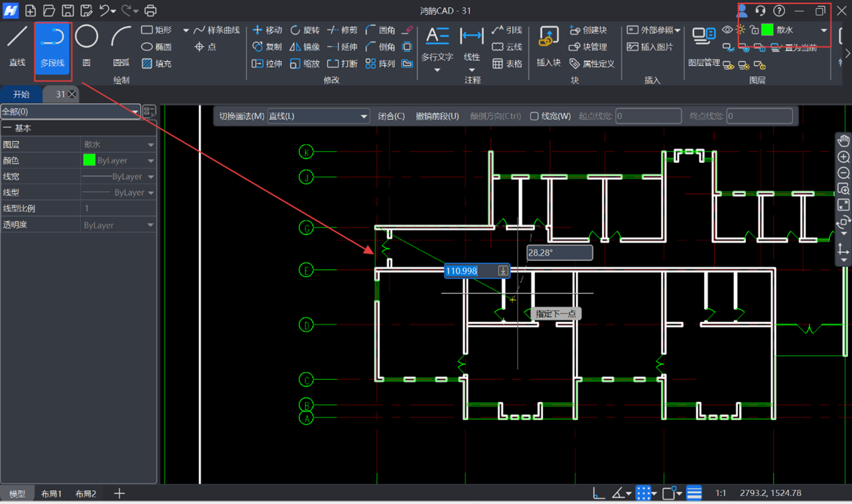Viewport: 852px width, 504px height.
Task: Select the 直线 line drawing tool
Action: click(x=17, y=44)
